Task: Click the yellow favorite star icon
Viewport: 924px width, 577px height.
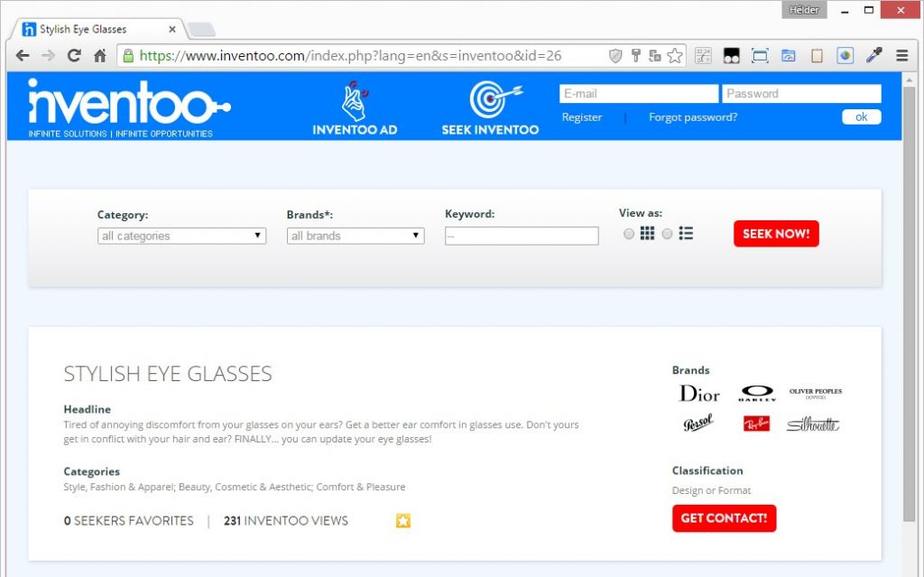Action: tap(403, 521)
